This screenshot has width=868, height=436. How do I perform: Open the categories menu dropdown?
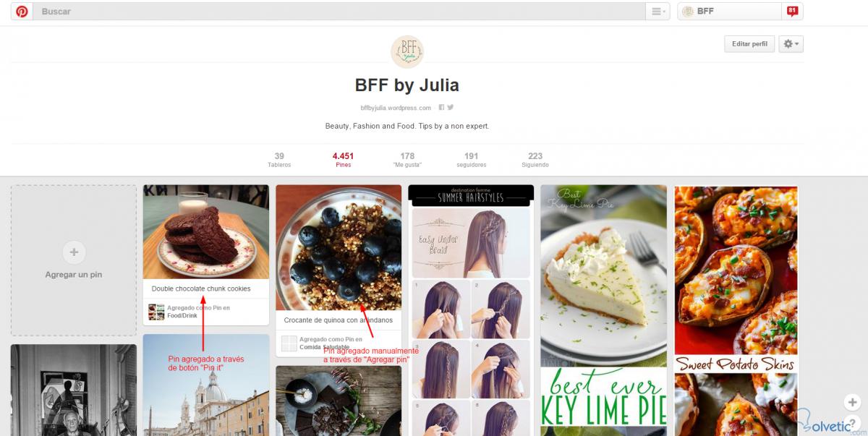(x=658, y=12)
